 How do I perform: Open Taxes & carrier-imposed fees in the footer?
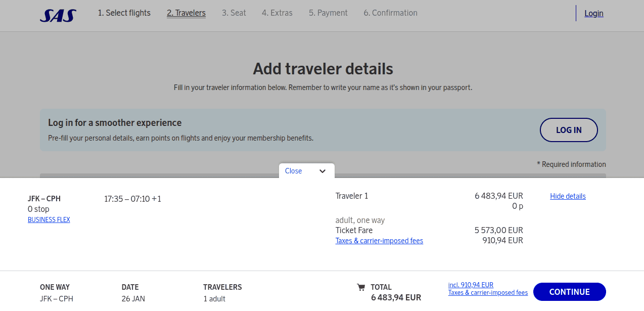pyautogui.click(x=488, y=292)
